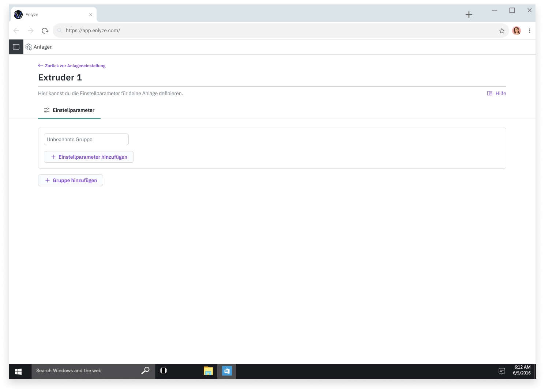Open a new browser tab
545x392 pixels.
[469, 15]
